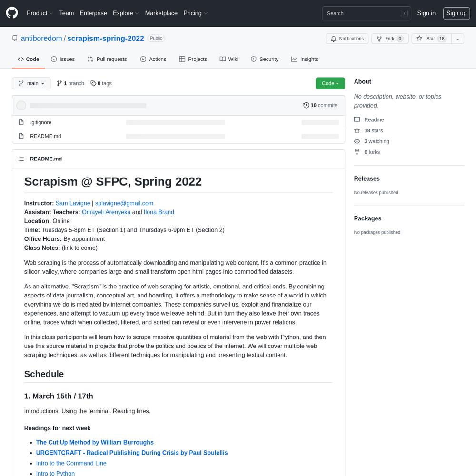Click the book icon beside Readme

[357, 119]
